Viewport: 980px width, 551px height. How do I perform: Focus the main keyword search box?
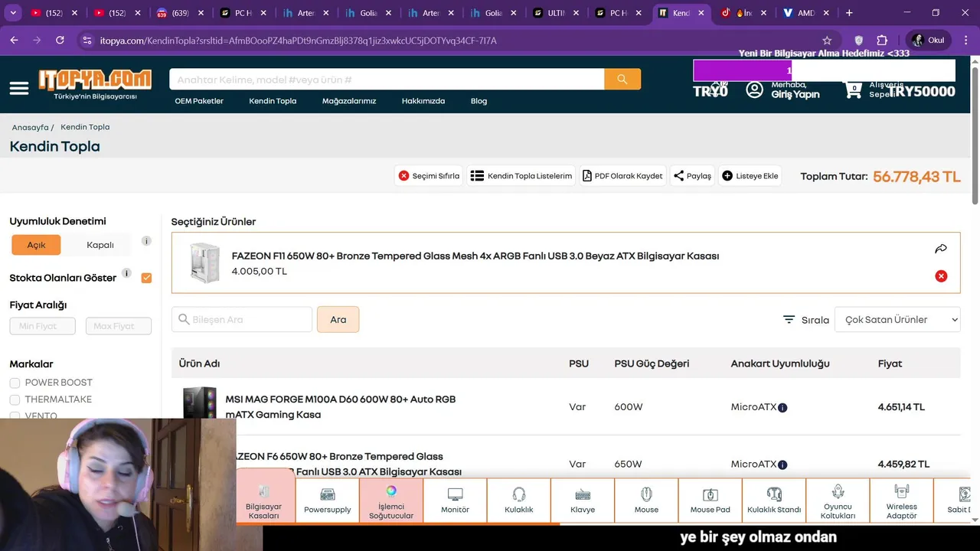pyautogui.click(x=387, y=79)
